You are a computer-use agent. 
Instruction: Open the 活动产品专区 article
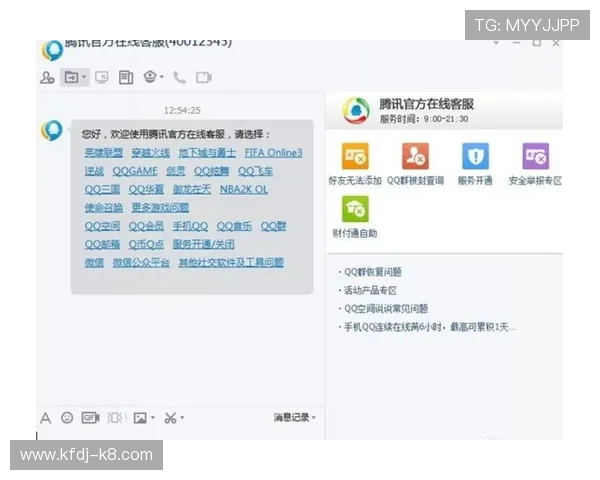(x=368, y=291)
